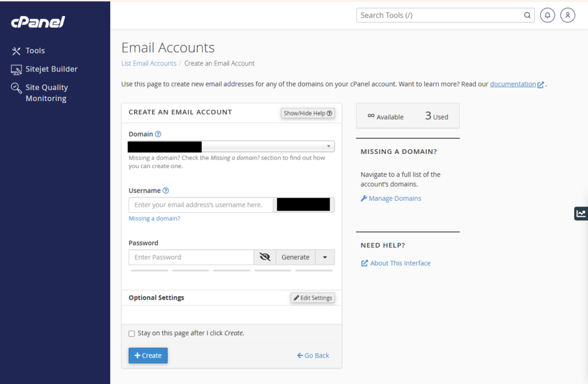Click the '3 Used' count

pyautogui.click(x=436, y=116)
